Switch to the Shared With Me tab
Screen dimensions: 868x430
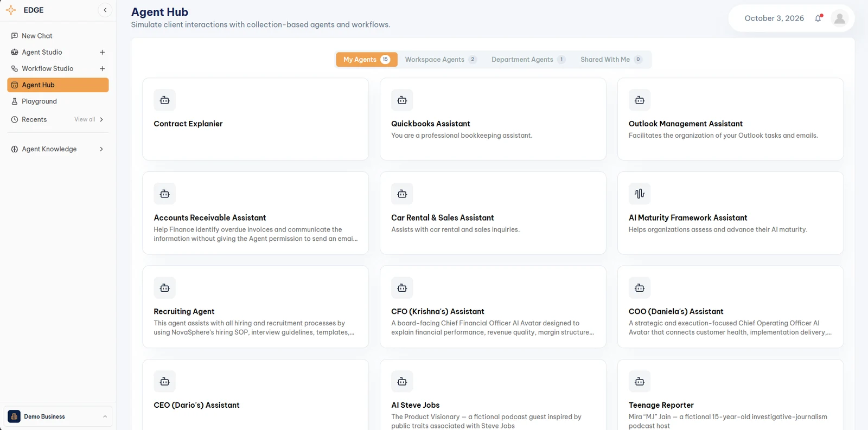click(611, 60)
